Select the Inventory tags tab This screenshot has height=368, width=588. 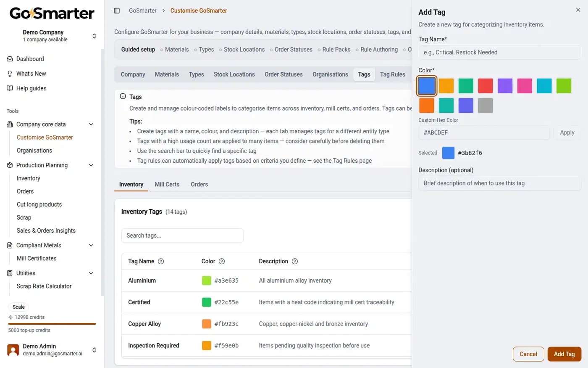pyautogui.click(x=131, y=185)
